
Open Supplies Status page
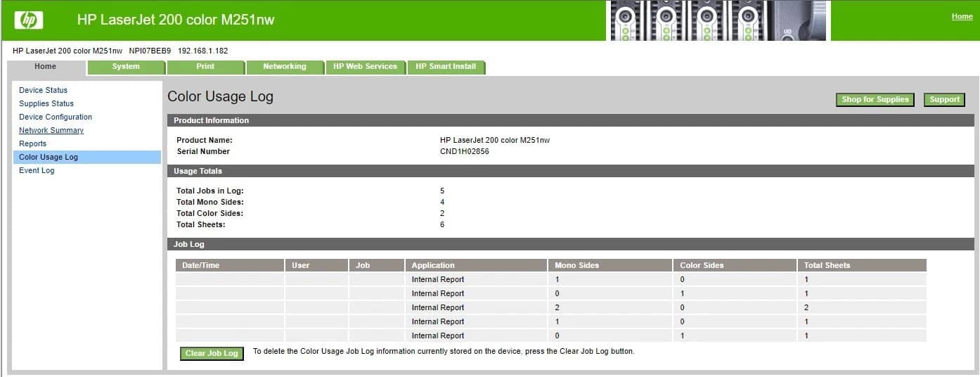tap(46, 103)
